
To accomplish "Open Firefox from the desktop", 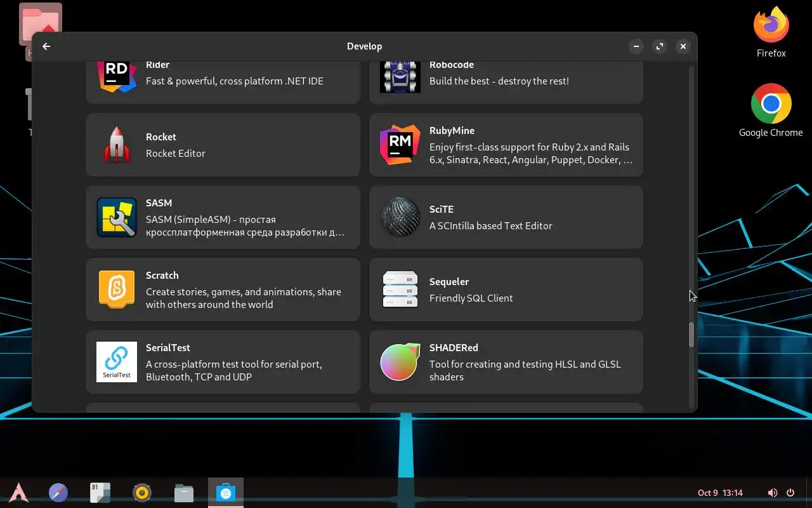I will point(771,31).
